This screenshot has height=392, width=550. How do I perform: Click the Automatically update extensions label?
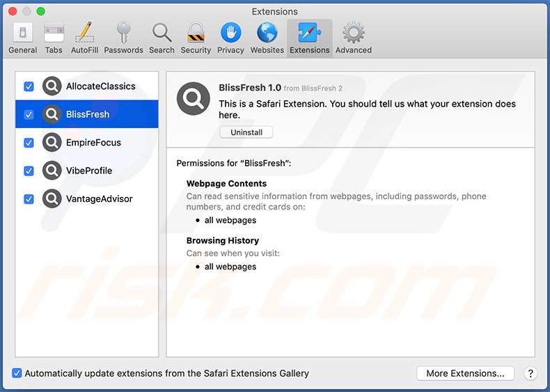pyautogui.click(x=166, y=373)
